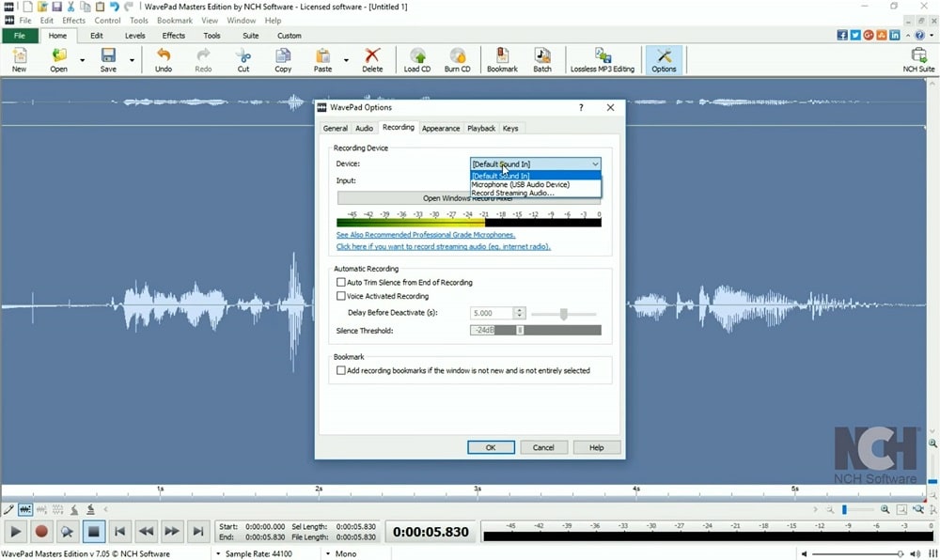
Task: Stop playback with the Stop button
Action: tap(93, 531)
